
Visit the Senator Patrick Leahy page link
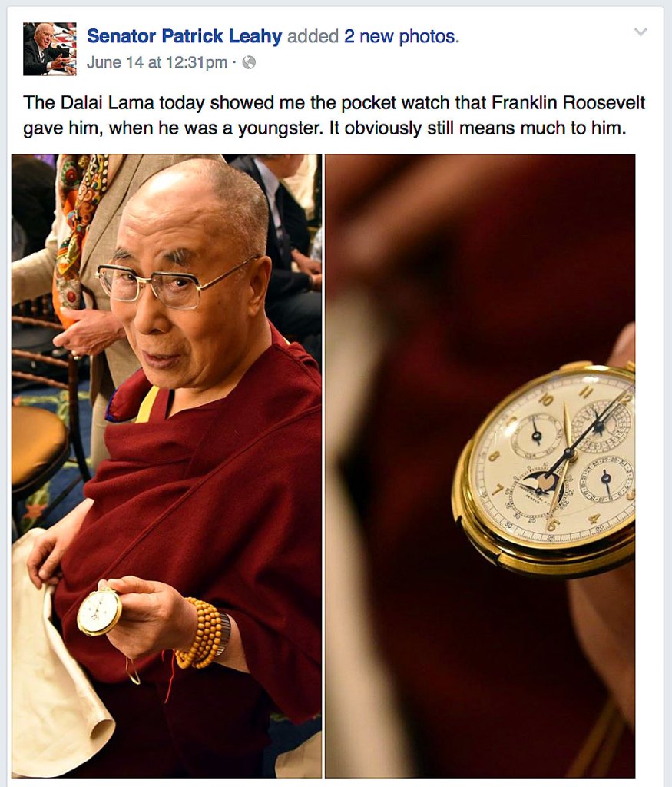point(184,36)
